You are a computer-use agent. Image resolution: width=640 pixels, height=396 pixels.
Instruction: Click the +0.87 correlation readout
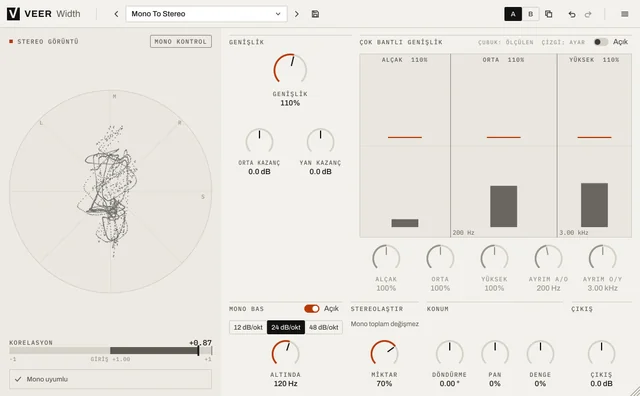[x=200, y=343]
